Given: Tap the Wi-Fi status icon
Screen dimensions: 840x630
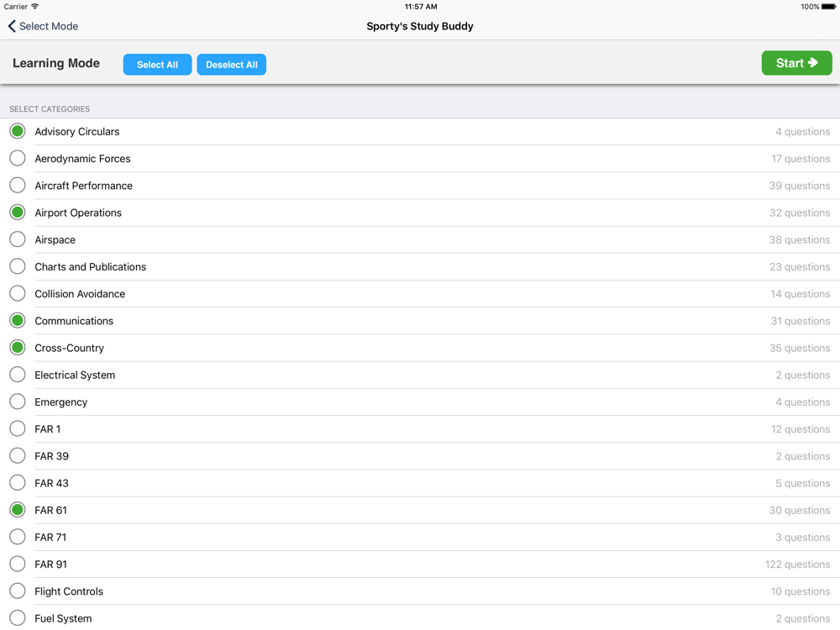Looking at the screenshot, I should (34, 7).
